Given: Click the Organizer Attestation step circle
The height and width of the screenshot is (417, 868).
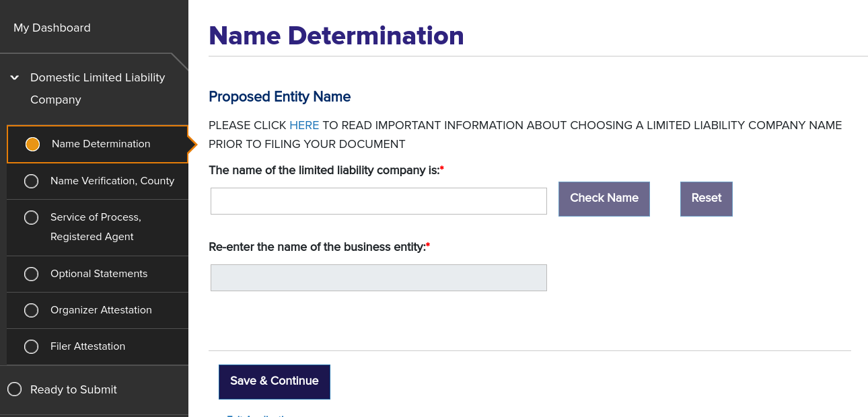Looking at the screenshot, I should click(x=31, y=310).
